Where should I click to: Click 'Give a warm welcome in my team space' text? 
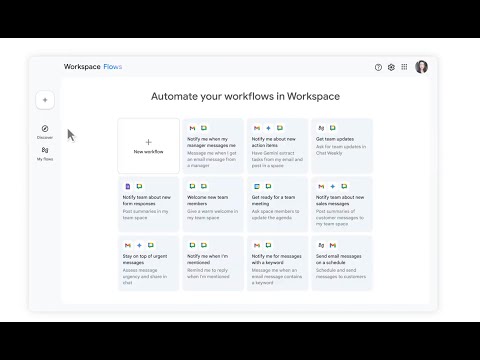point(212,214)
